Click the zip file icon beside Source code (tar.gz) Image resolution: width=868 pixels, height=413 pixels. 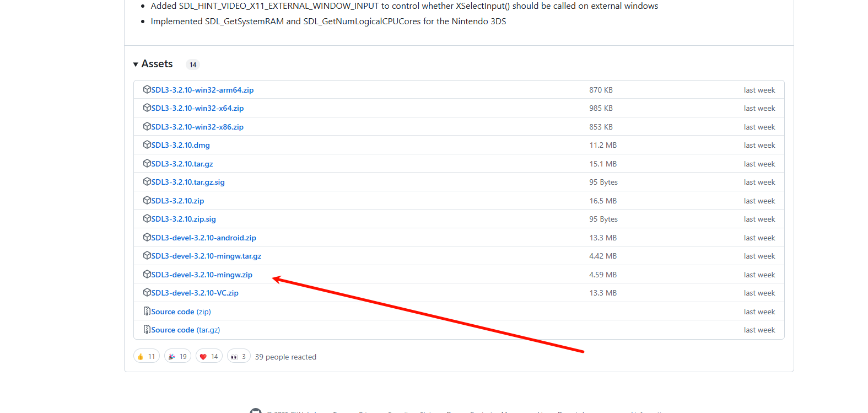point(147,329)
